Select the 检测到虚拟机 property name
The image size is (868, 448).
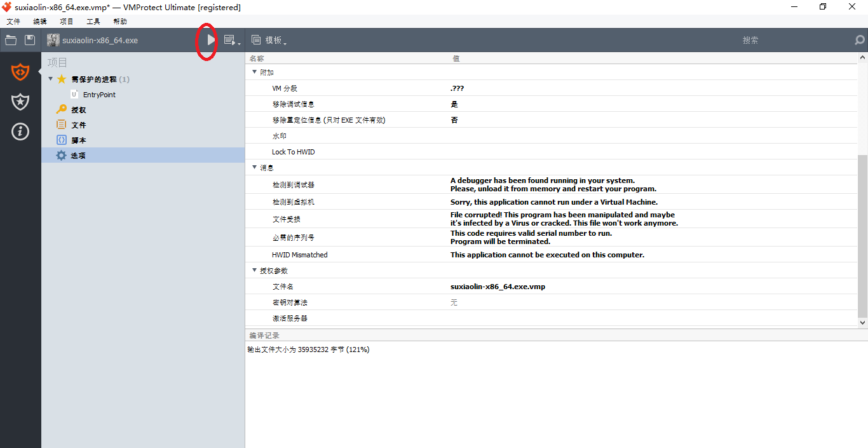293,202
